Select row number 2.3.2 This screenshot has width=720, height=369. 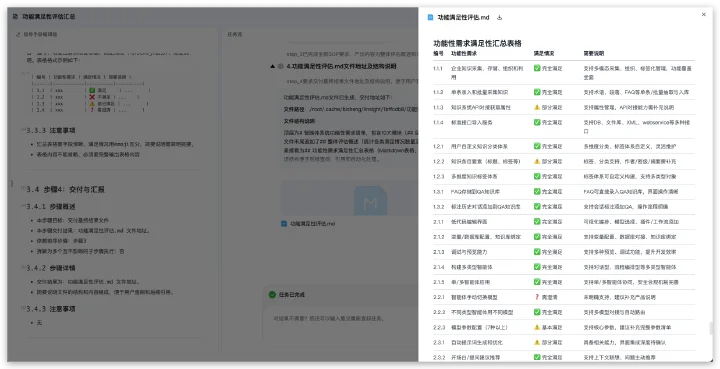439,358
